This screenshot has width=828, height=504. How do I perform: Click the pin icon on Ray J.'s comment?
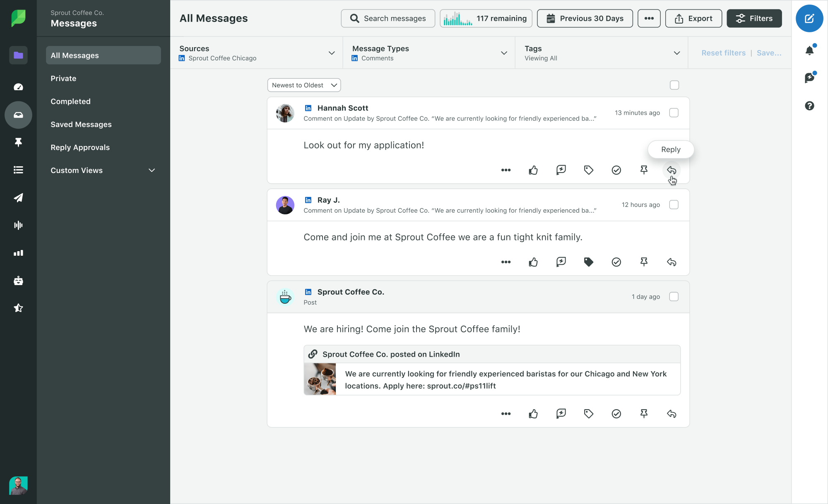point(644,262)
